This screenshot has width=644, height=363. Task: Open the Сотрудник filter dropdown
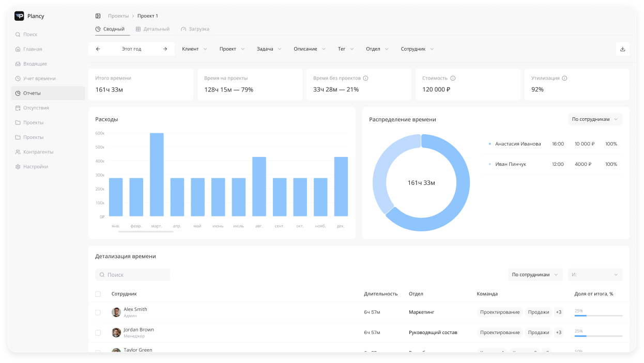(x=417, y=49)
